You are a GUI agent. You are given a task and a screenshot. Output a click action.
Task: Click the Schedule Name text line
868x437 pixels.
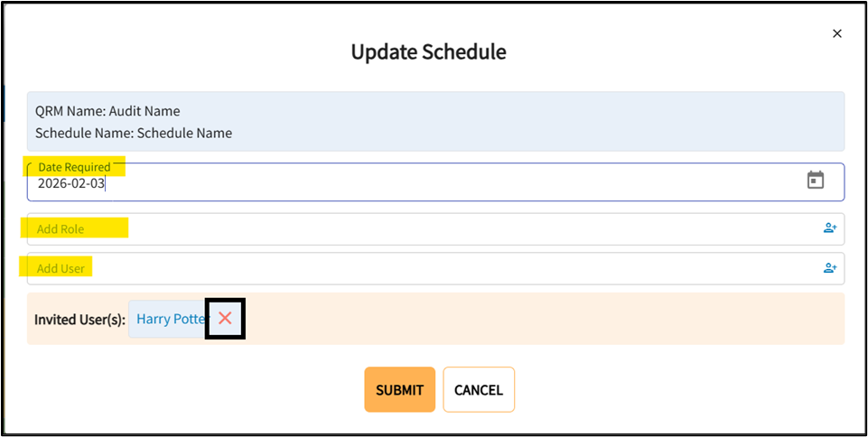coord(134,133)
